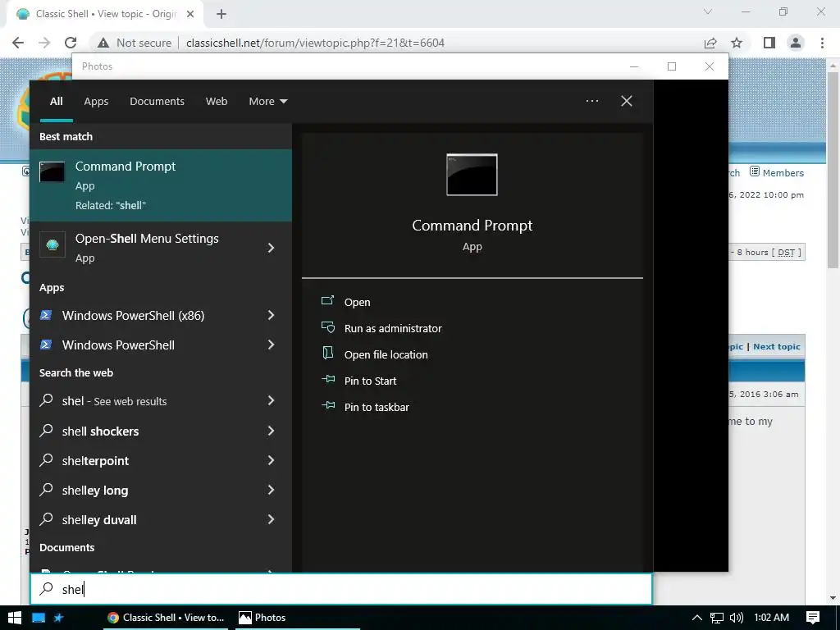Expand Open-Shell Menu Settings details arrow
The width and height of the screenshot is (840, 630).
pos(271,248)
